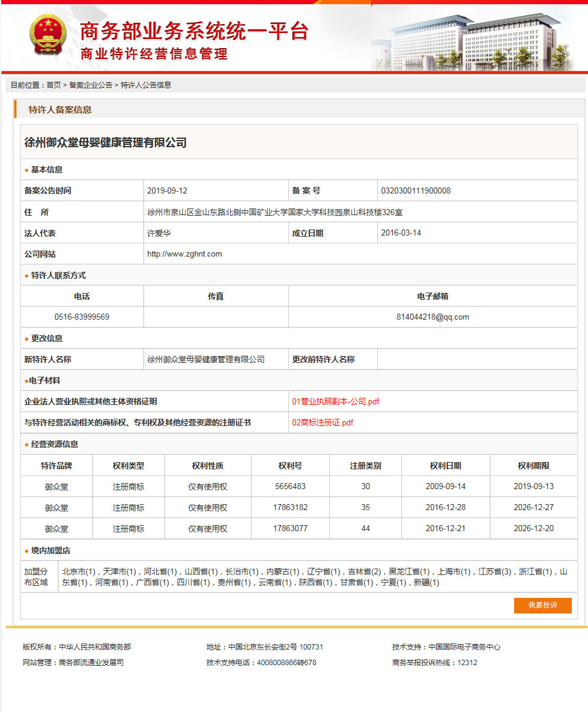The image size is (588, 712).
Task: Click the national emblem logo
Action: click(47, 35)
